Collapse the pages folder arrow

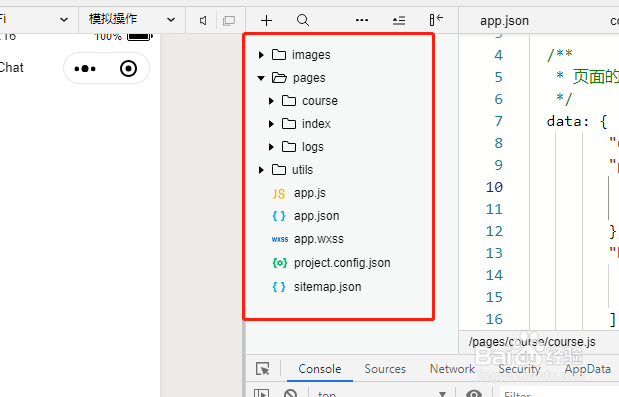(261, 78)
